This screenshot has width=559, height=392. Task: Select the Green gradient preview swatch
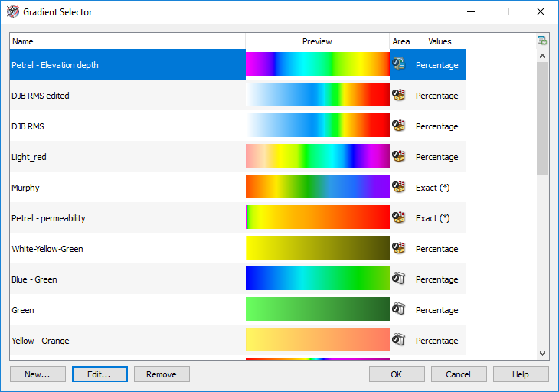317,310
